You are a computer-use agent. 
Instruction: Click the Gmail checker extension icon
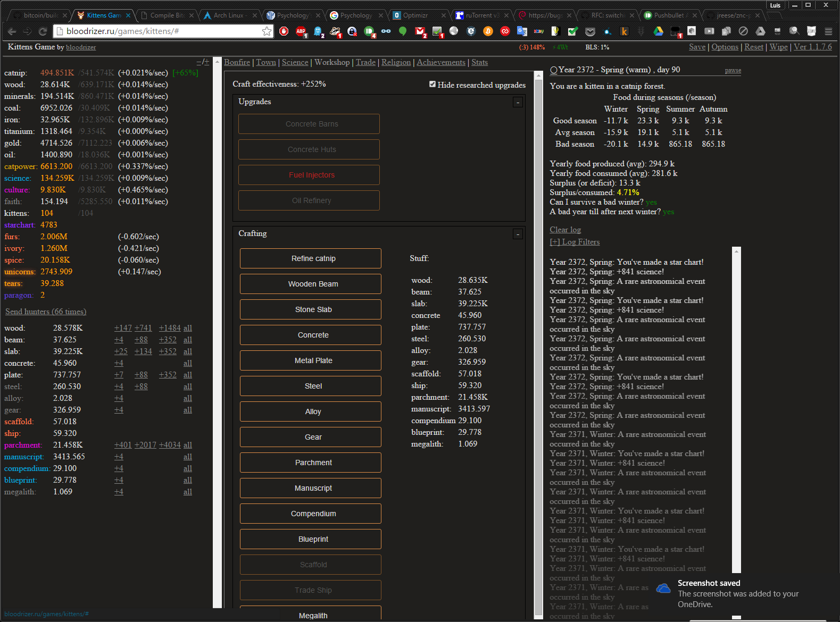[420, 31]
